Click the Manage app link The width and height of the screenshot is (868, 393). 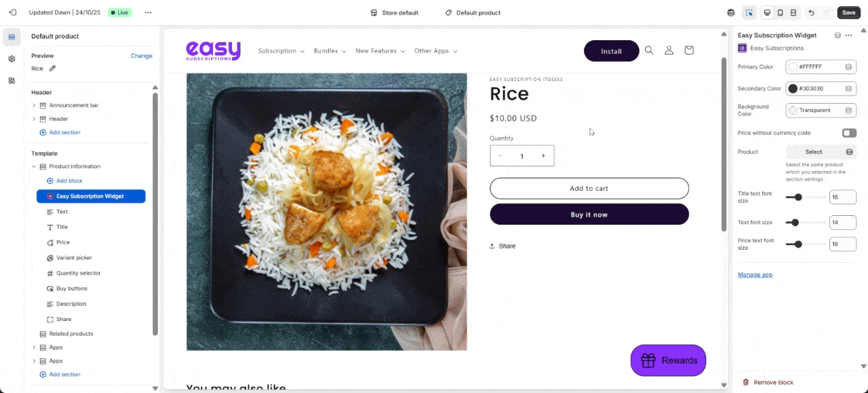tap(755, 275)
